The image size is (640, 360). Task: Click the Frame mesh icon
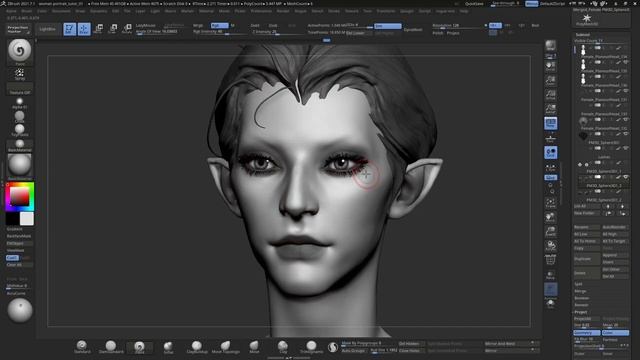(550, 203)
